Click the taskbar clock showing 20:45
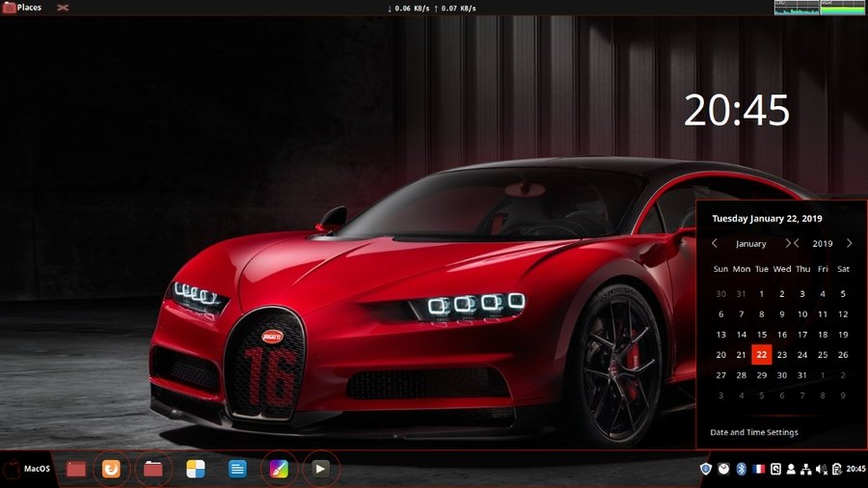 click(x=854, y=469)
